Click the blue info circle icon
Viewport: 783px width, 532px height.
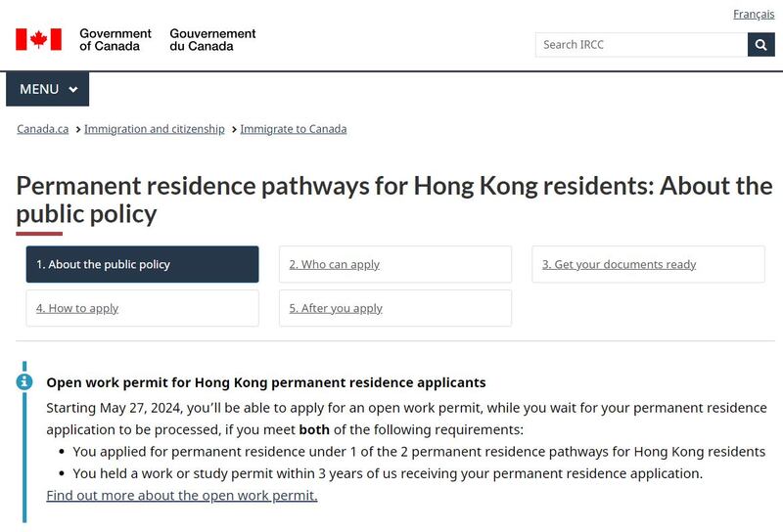coord(24,381)
